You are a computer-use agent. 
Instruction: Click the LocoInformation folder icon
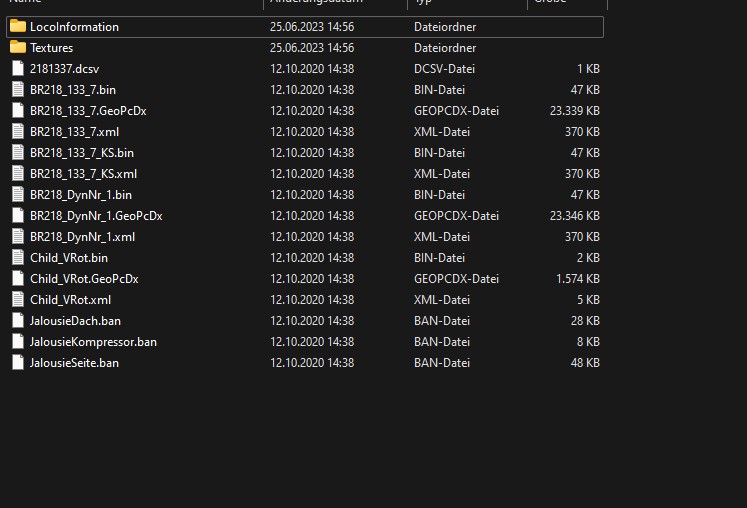[18, 27]
